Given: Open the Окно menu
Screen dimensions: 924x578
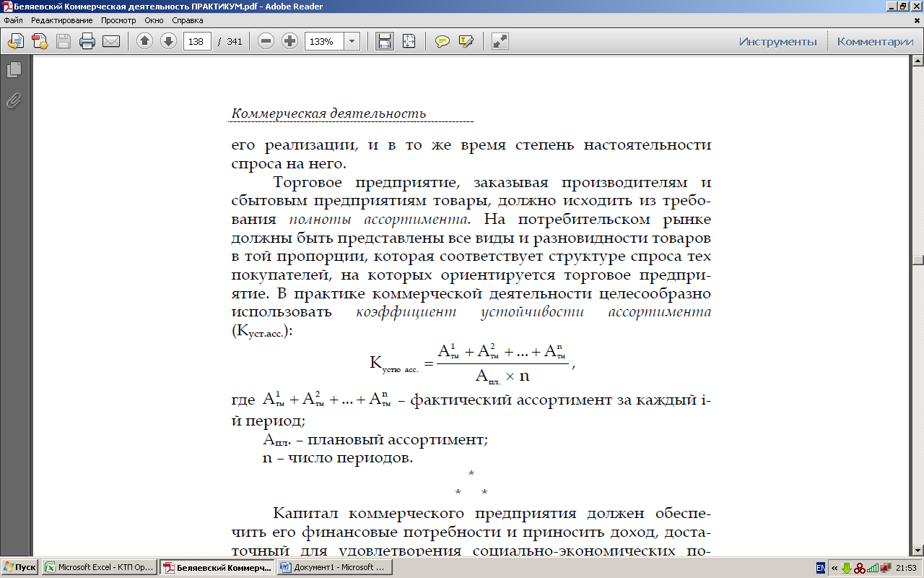Looking at the screenshot, I should 154,20.
